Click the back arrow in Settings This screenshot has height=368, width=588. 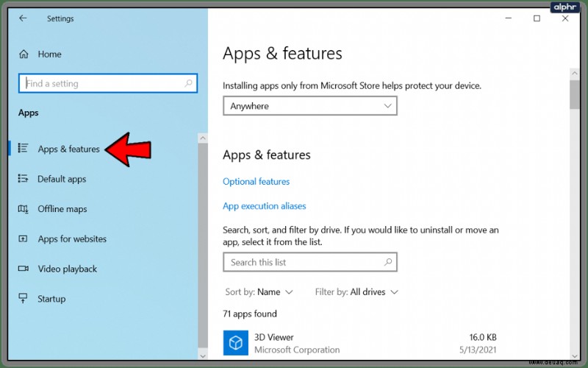pyautogui.click(x=23, y=18)
